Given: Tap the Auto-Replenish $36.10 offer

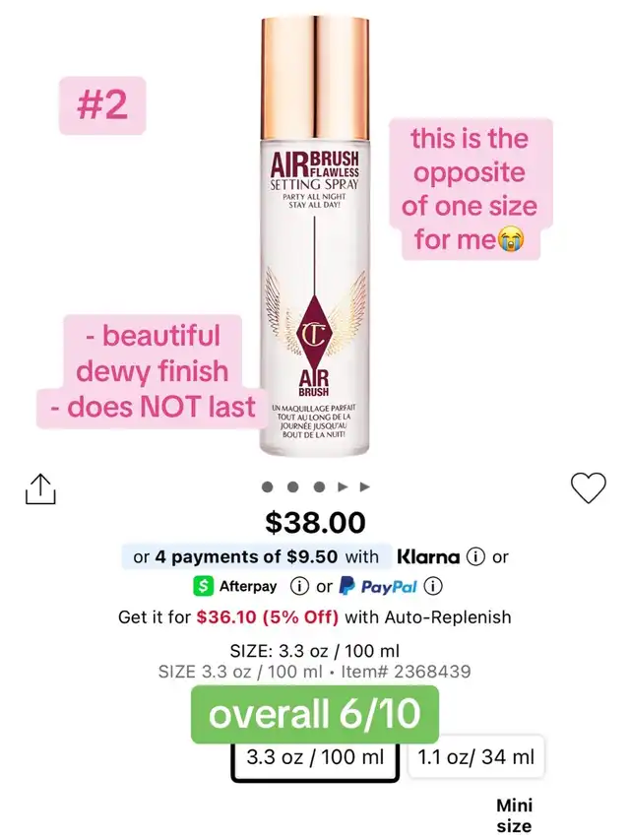Looking at the screenshot, I should (315, 617).
